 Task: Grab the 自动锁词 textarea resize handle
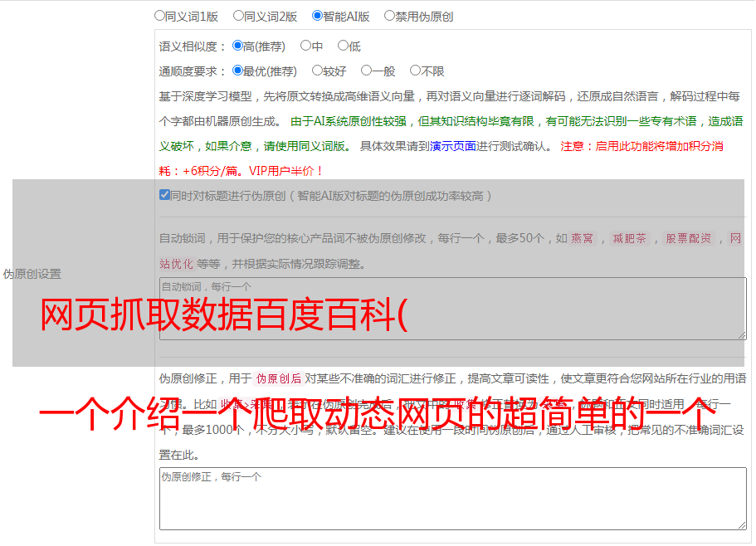pos(742,335)
